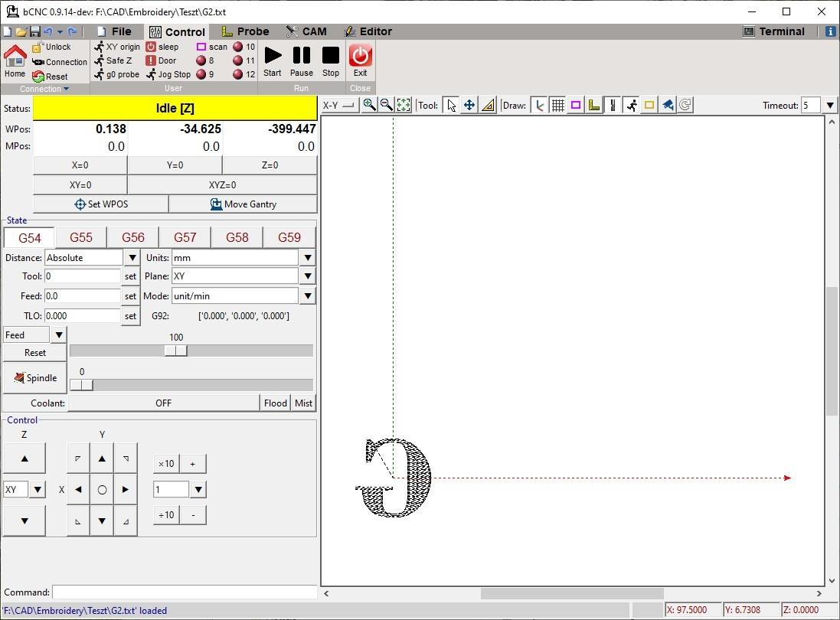Screen dimensions: 840x620
Task: Click the Flood coolant button
Action: click(x=276, y=403)
